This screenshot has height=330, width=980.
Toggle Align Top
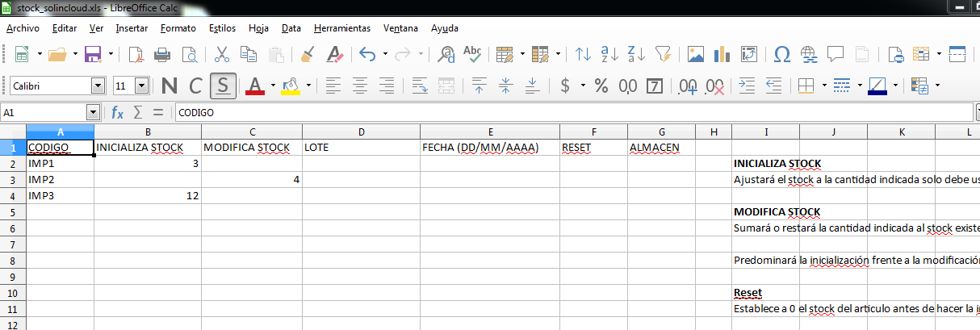pyautogui.click(x=479, y=86)
